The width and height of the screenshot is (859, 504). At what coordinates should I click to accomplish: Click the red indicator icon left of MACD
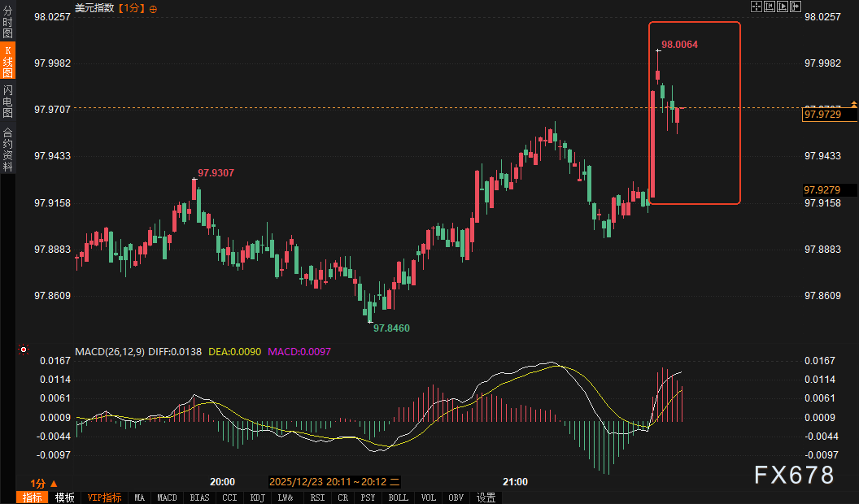tap(23, 351)
